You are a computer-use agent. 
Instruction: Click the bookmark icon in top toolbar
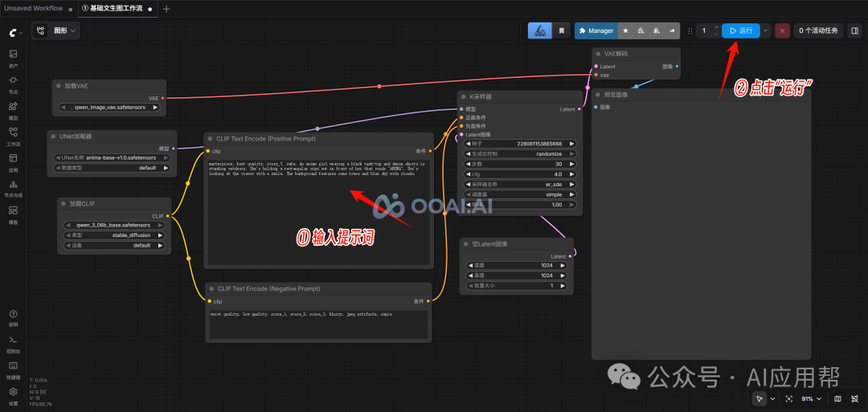[x=561, y=31]
